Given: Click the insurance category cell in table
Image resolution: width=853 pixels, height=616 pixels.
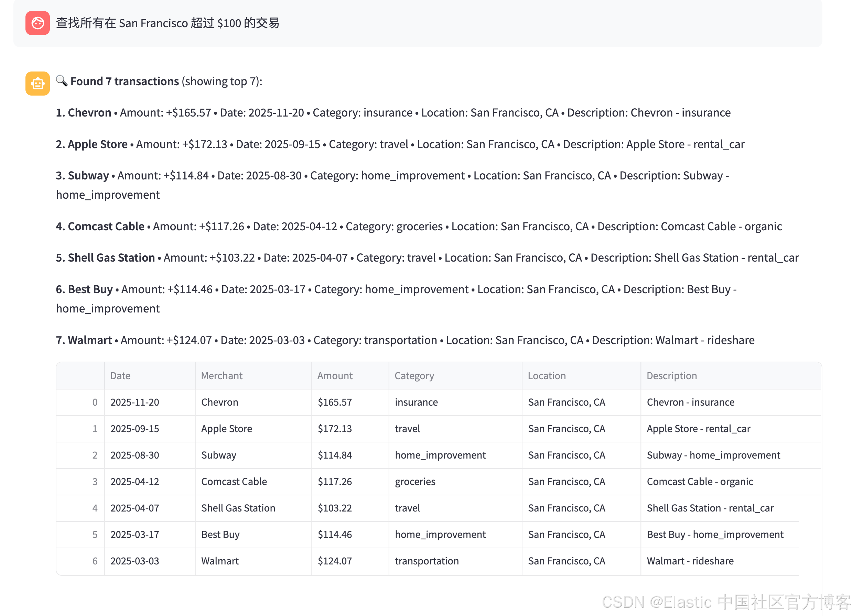Looking at the screenshot, I should click(x=455, y=403).
